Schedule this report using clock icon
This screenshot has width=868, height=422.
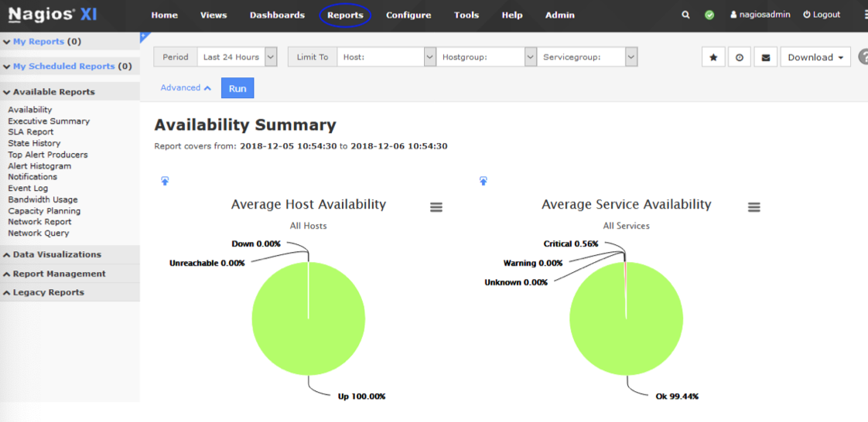pos(740,57)
